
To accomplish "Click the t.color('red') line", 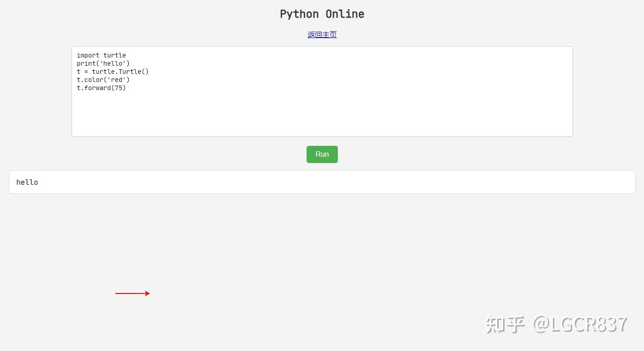I will point(103,80).
